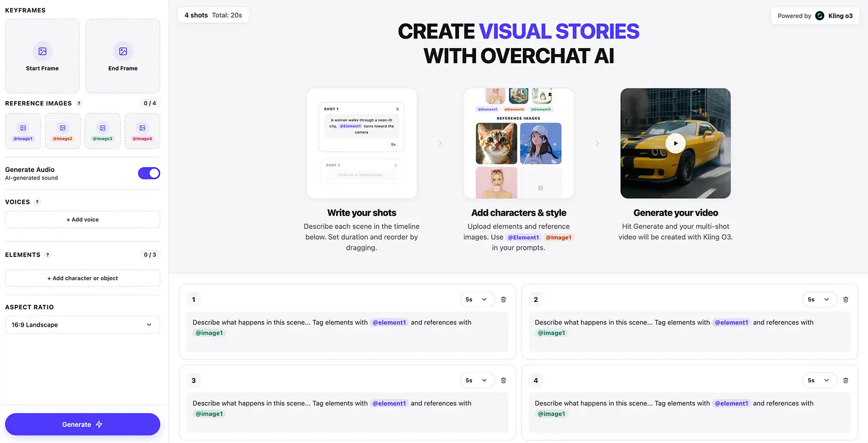This screenshot has width=868, height=443.
Task: Select the anime girl reference thumbnail
Action: point(540,144)
